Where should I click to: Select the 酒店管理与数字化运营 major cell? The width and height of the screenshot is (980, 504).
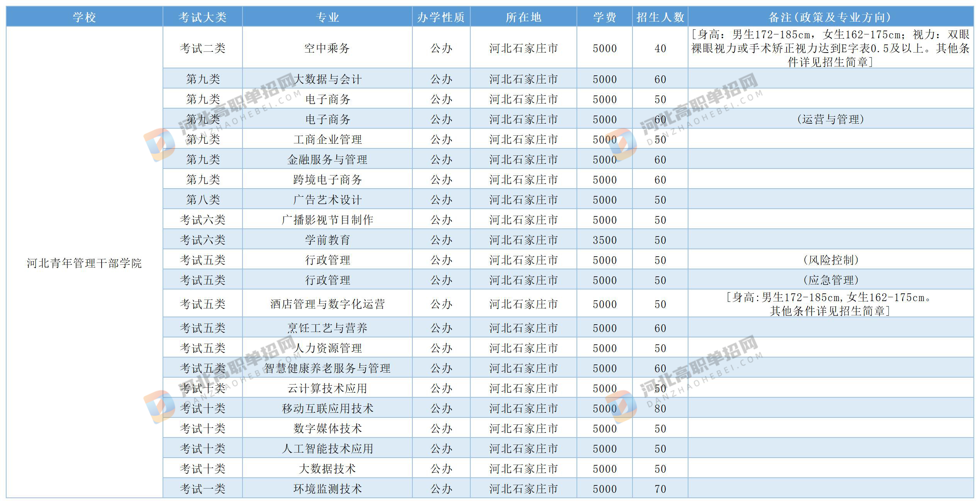point(327,304)
